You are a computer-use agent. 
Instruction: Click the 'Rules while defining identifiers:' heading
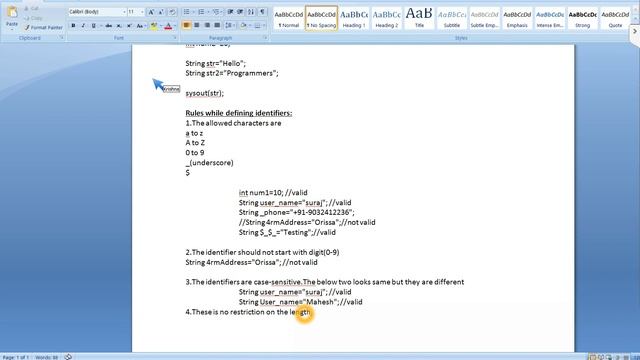pyautogui.click(x=239, y=113)
